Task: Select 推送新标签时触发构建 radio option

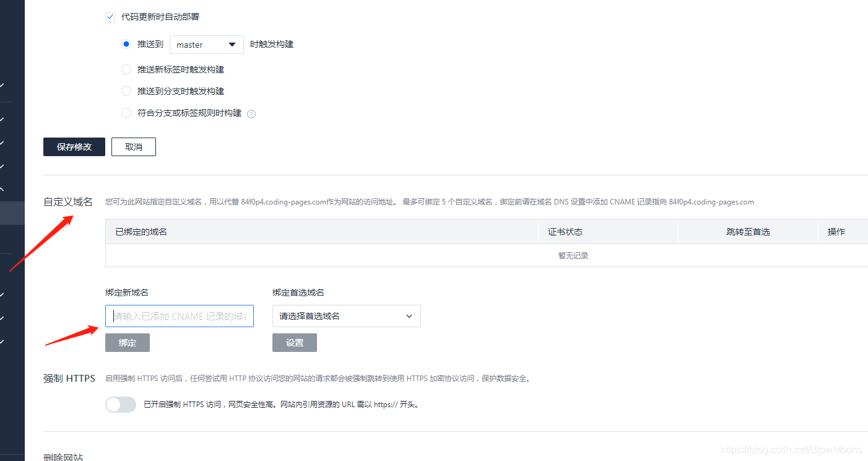Action: (126, 69)
